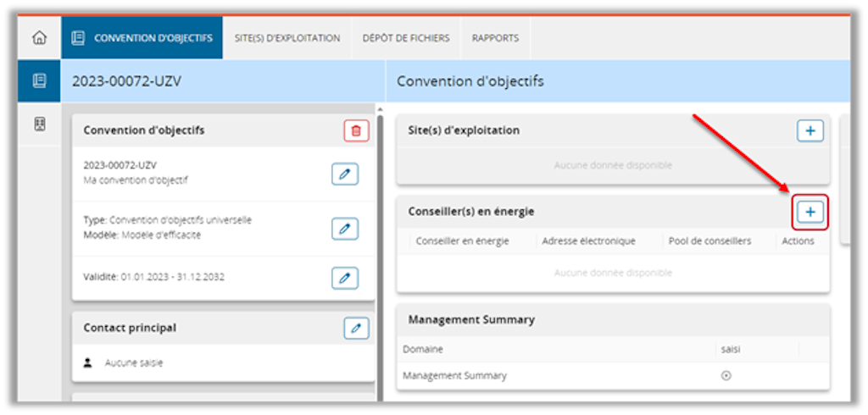Select the Rapports tab

click(495, 38)
